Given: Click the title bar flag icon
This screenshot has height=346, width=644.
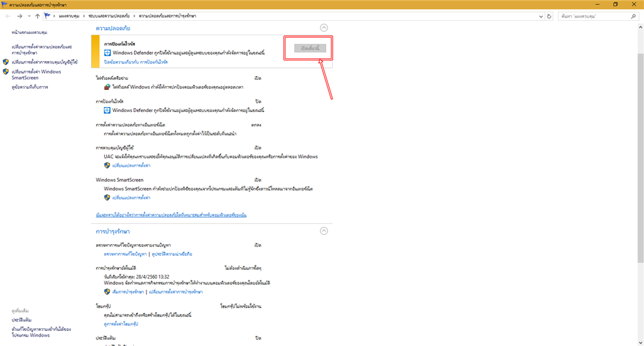Looking at the screenshot, I should pos(4,4).
